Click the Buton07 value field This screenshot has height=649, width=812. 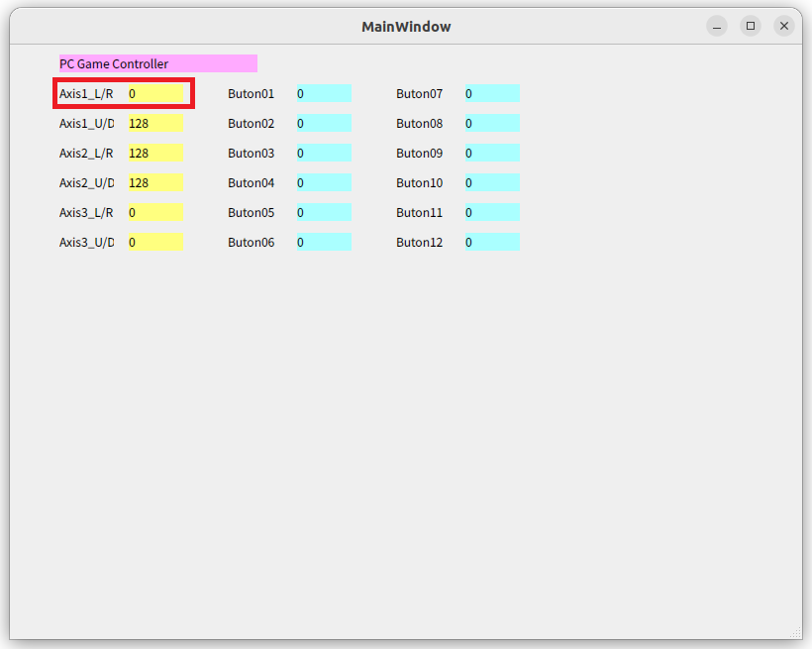coord(490,93)
